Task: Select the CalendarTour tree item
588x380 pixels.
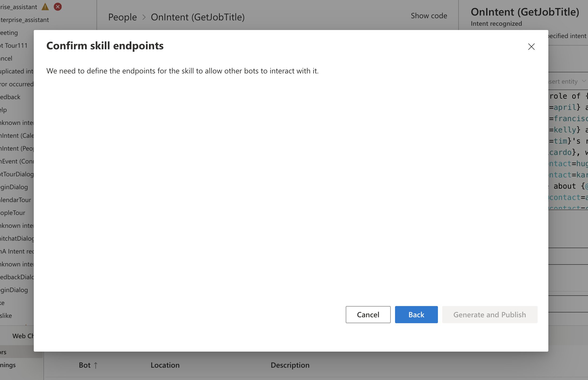Action: click(x=16, y=200)
